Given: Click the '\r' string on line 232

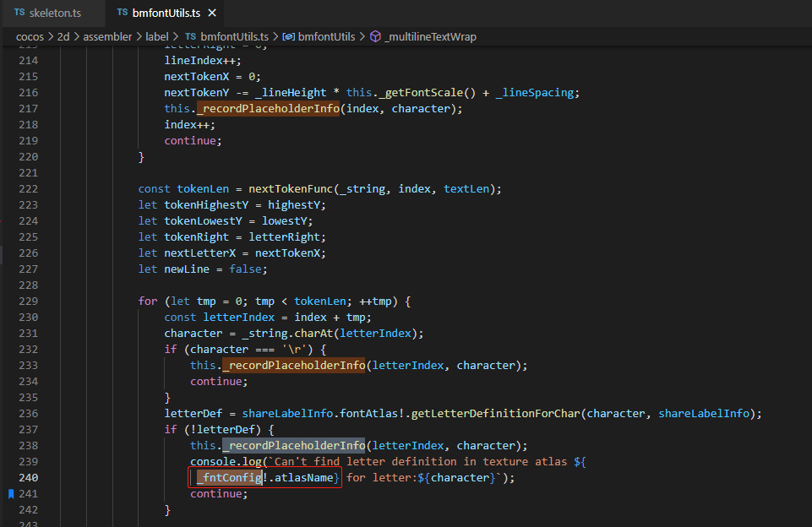Looking at the screenshot, I should point(294,350).
